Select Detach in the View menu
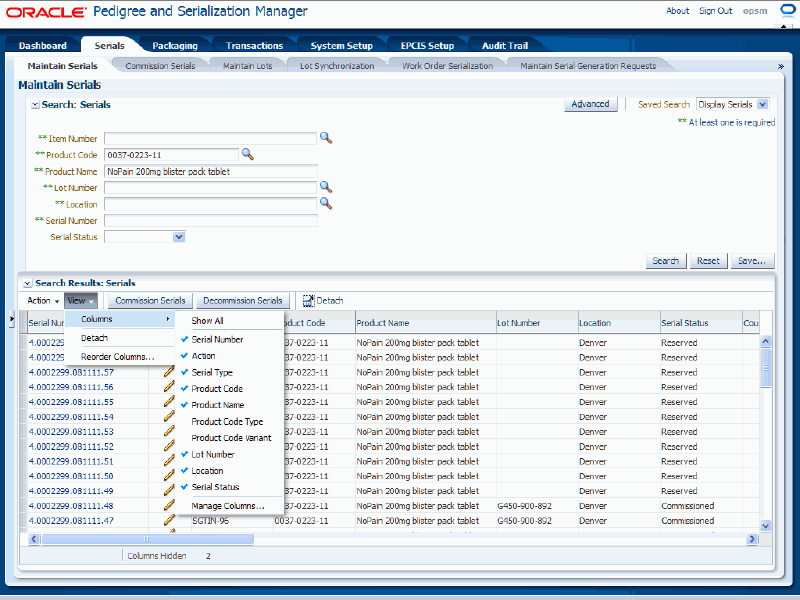The image size is (800, 600). tap(94, 338)
